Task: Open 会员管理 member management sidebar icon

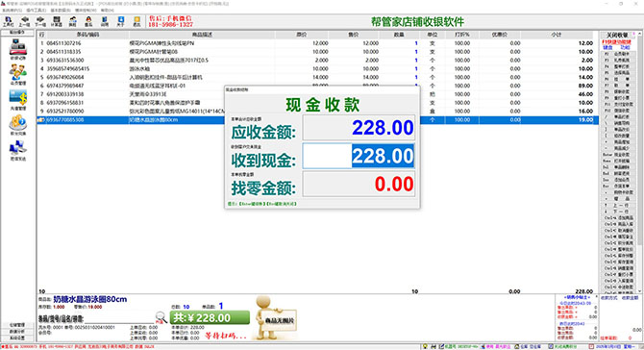Action: tap(17, 75)
